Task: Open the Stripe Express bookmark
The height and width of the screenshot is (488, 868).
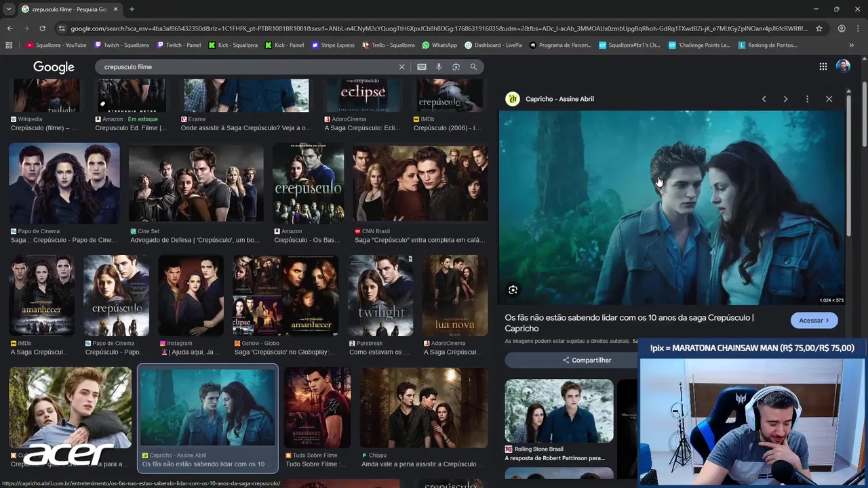Action: (333, 45)
